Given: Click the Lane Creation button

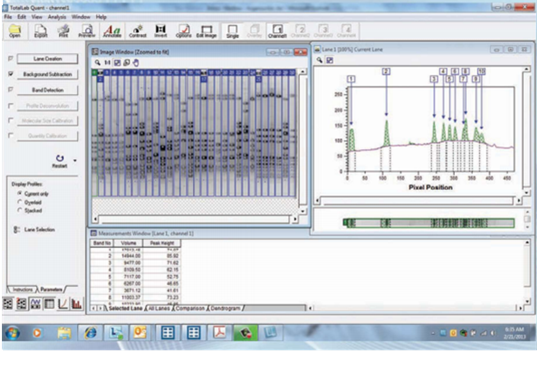Looking at the screenshot, I should 48,59.
